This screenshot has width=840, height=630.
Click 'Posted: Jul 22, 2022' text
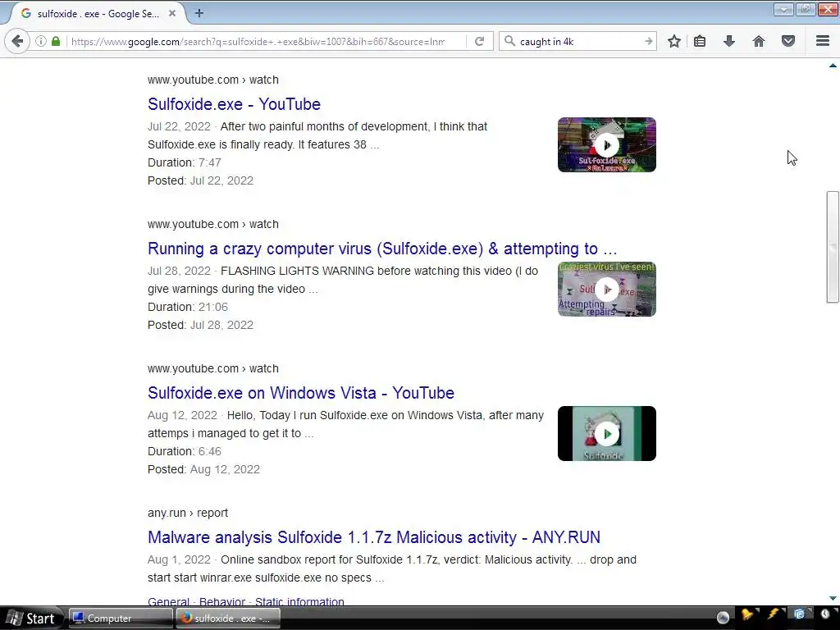pos(200,180)
